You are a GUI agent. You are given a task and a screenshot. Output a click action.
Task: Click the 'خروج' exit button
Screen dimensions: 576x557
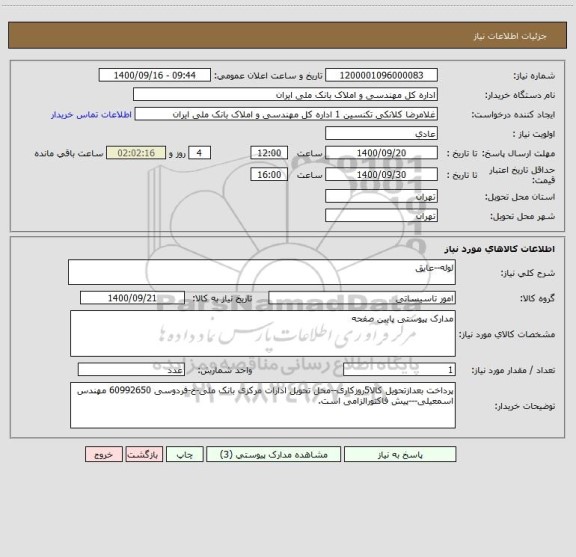[104, 454]
